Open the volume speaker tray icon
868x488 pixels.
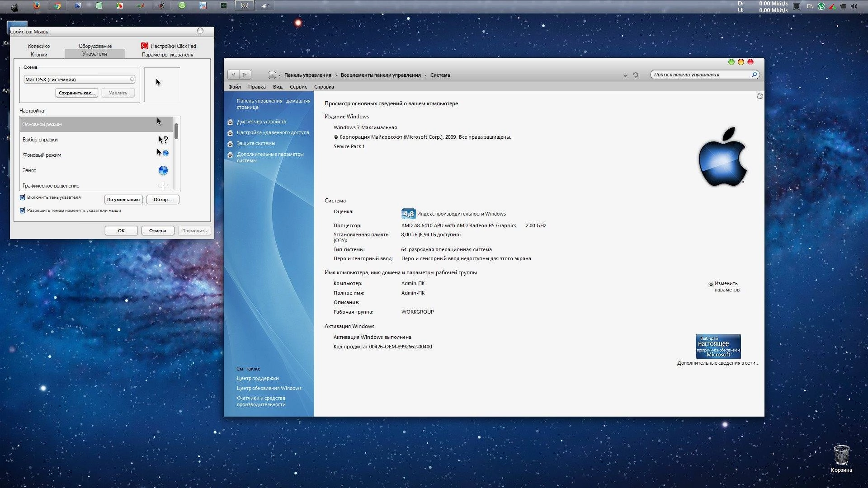pyautogui.click(x=854, y=6)
